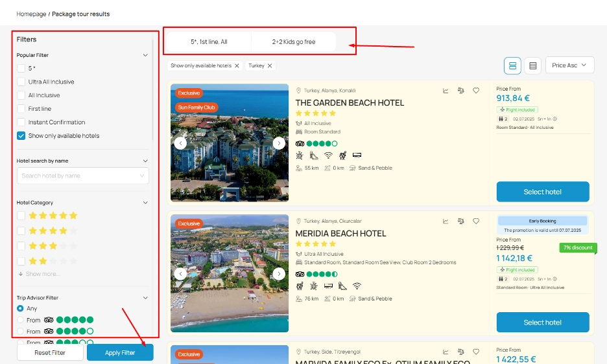Viewport: 607px width, 364px height.
Task: Click the filters panel scrollbar
Action: (152, 90)
